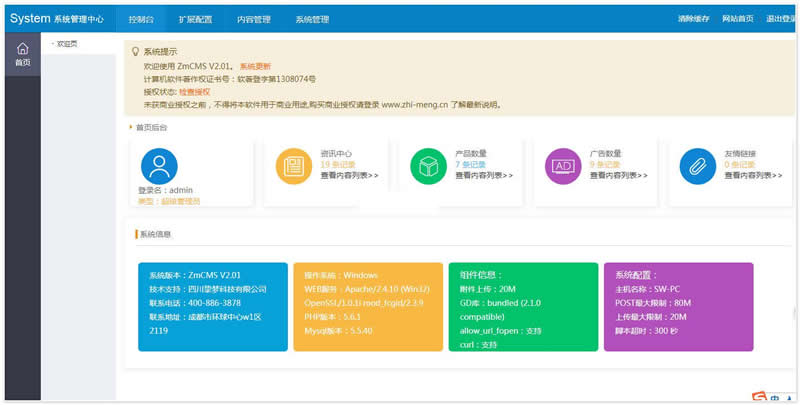Switch to the 扩展配置 menu
The width and height of the screenshot is (800, 405).
point(196,18)
